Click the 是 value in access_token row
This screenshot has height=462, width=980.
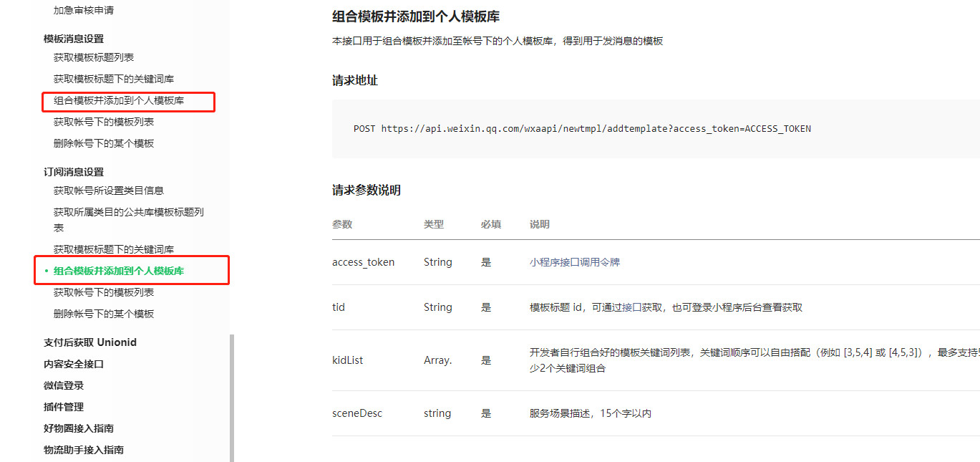[x=486, y=262]
